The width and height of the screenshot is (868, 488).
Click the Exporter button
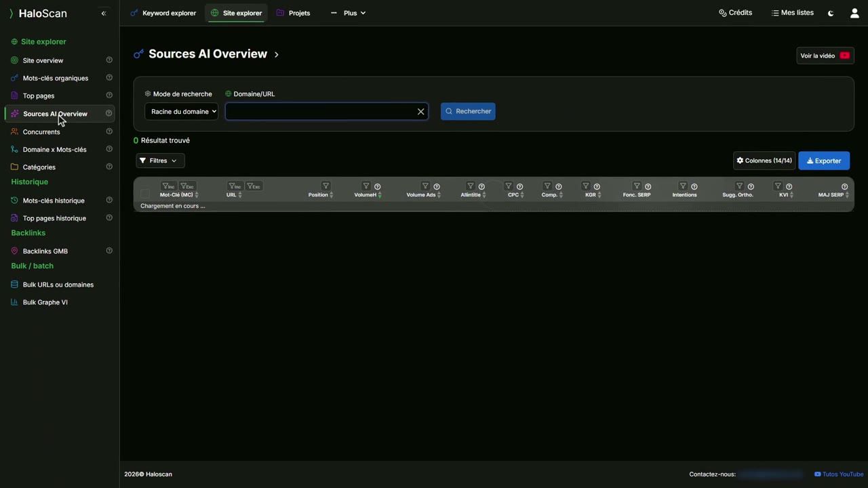pos(824,161)
